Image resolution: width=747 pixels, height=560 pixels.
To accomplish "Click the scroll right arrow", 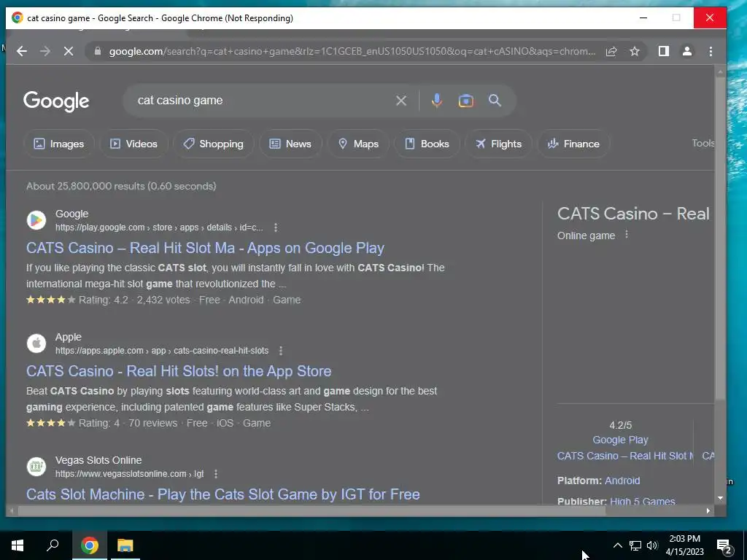I will 708,511.
